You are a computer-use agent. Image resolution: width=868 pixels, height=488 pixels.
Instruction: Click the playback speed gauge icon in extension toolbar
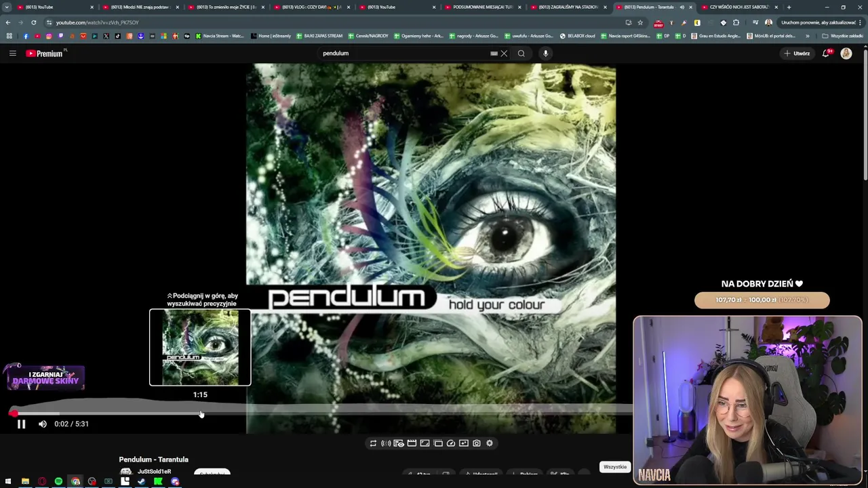pos(451,443)
